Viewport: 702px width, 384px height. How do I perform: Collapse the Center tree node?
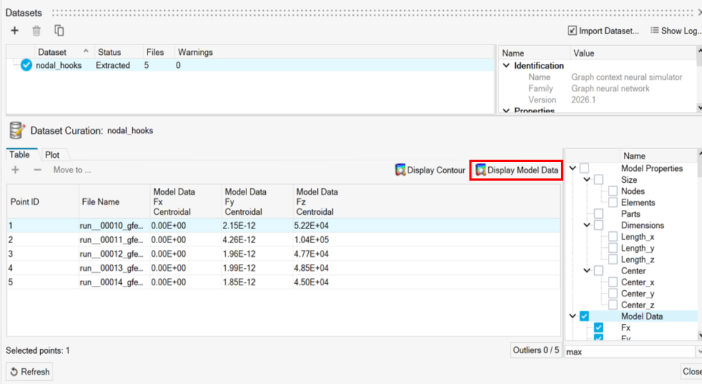(586, 271)
